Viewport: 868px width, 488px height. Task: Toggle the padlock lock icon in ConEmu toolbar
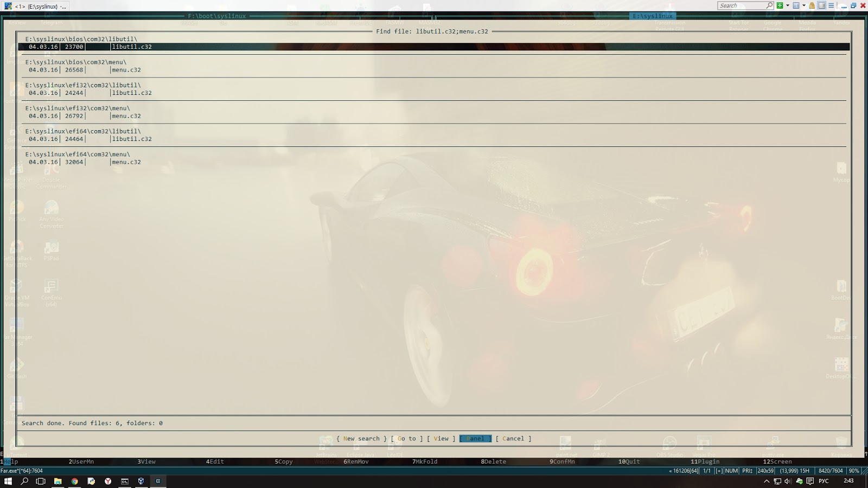click(x=812, y=5)
